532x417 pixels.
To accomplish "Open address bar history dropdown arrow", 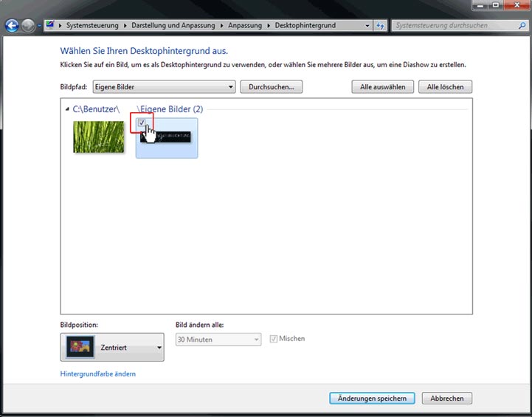I will 367,26.
